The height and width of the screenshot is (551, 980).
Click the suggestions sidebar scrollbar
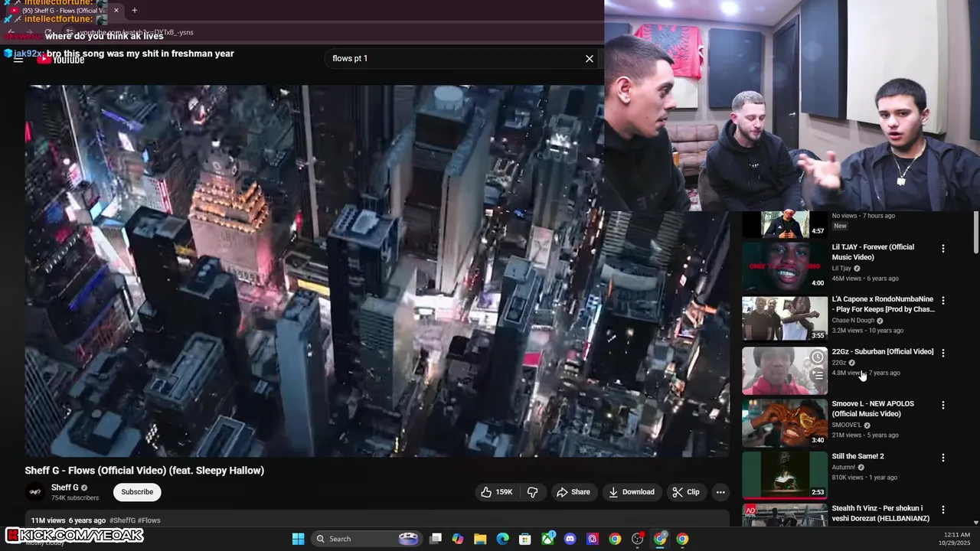975,233
